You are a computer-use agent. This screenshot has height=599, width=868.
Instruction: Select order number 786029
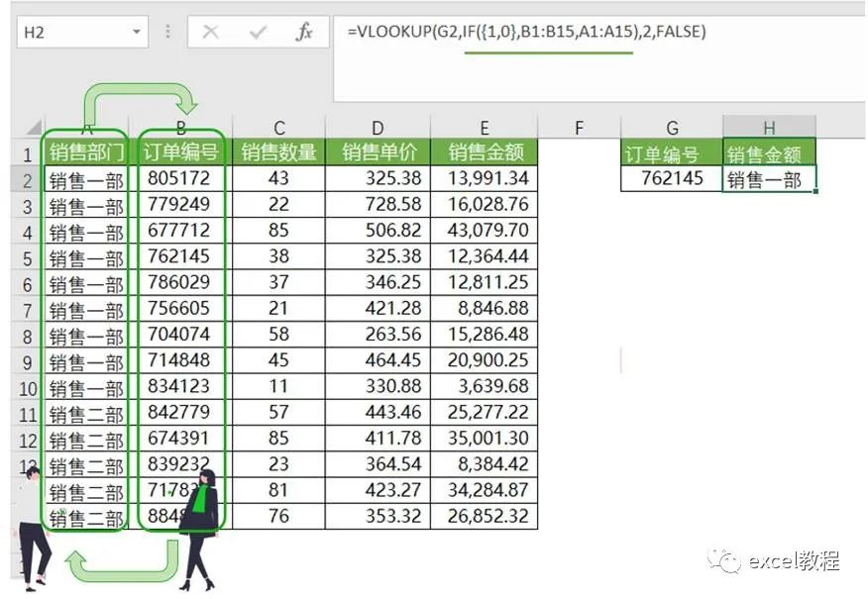[x=180, y=282]
